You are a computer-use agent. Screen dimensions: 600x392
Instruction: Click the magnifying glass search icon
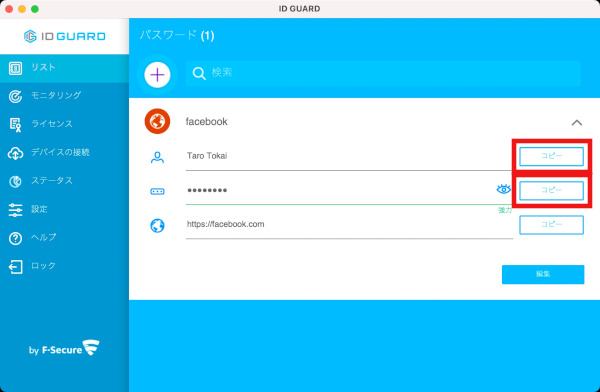tap(199, 73)
